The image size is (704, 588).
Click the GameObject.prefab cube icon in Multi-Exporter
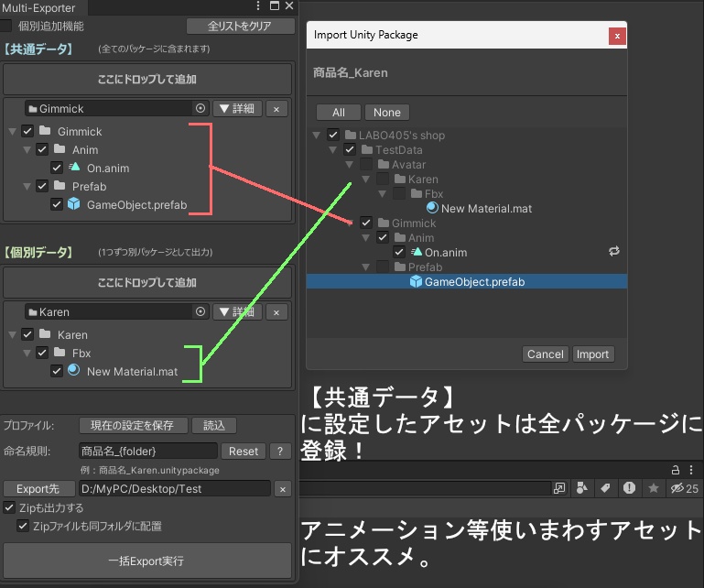pos(73,204)
